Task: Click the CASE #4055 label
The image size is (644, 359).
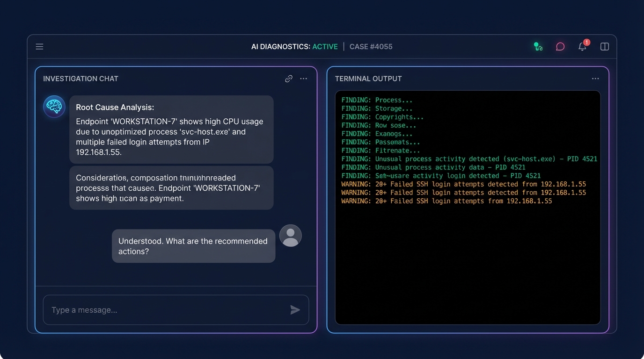Action: pos(371,46)
